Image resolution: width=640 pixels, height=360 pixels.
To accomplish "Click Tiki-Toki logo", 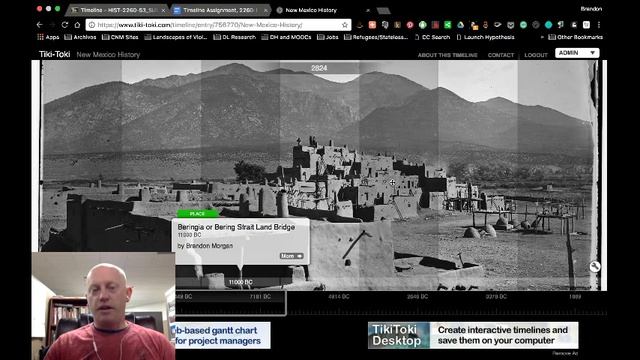I will coord(54,54).
